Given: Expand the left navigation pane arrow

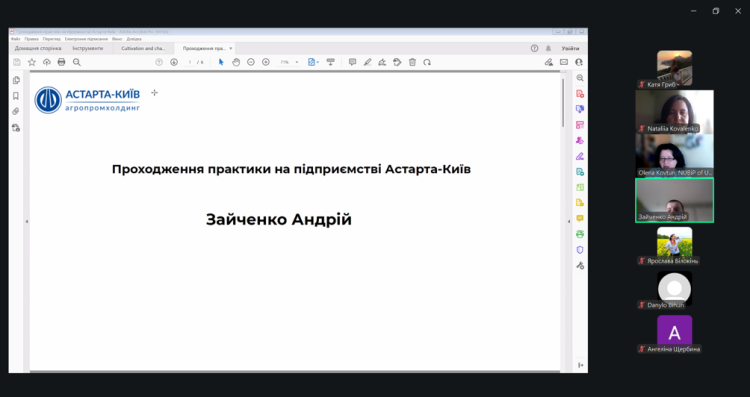Looking at the screenshot, I should click(27, 221).
